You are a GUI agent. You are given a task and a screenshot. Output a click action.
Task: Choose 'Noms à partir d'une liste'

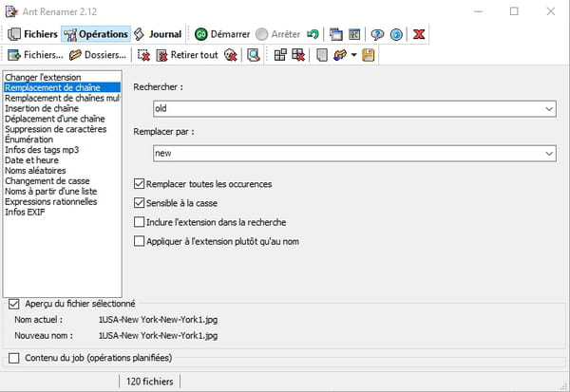[62, 191]
